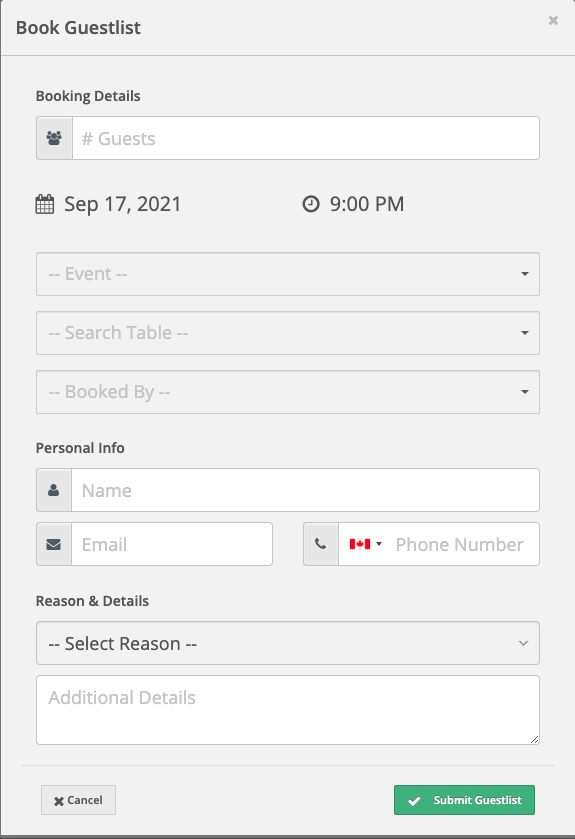The image size is (575, 839).
Task: Click the phone handset icon
Action: coord(320,544)
